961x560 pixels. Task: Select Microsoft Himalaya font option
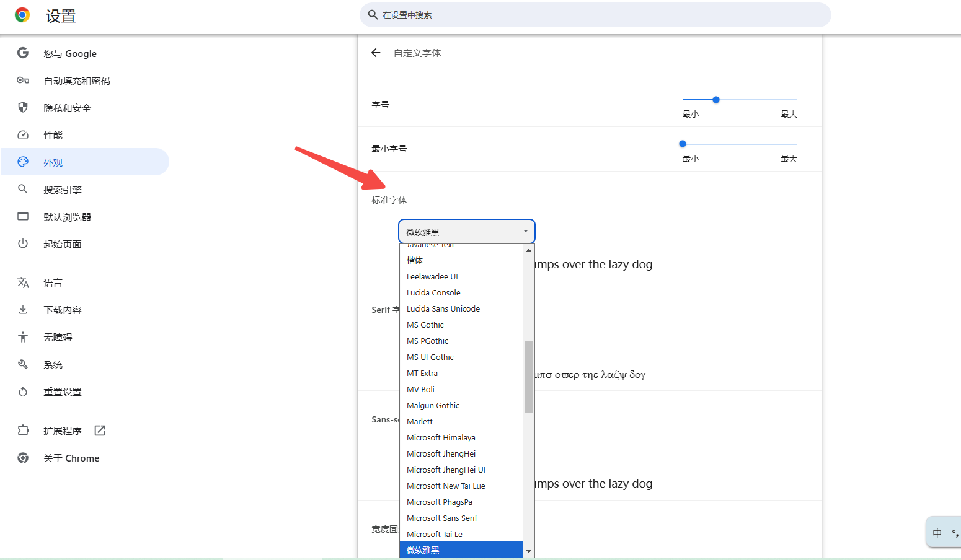(x=462, y=437)
